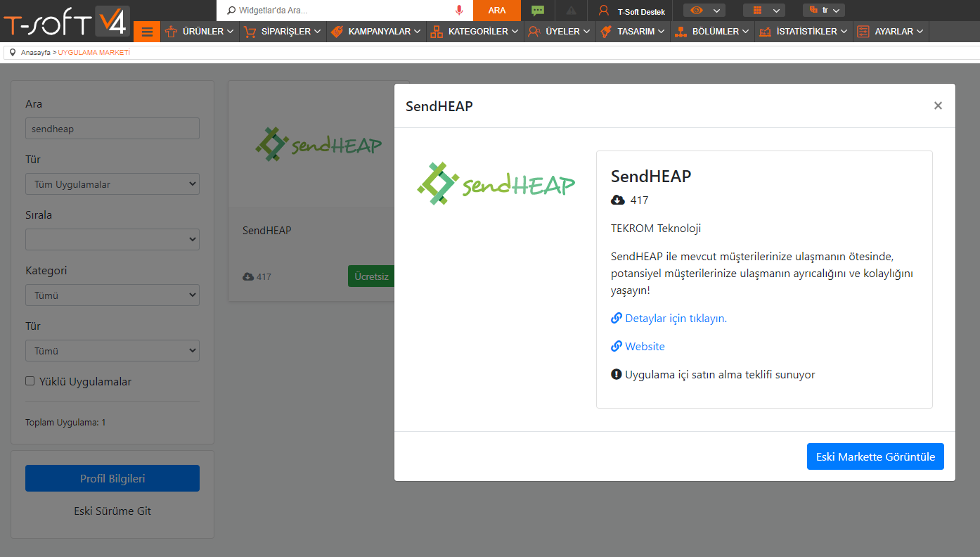Click the T-Soft V4 logo

pos(66,21)
